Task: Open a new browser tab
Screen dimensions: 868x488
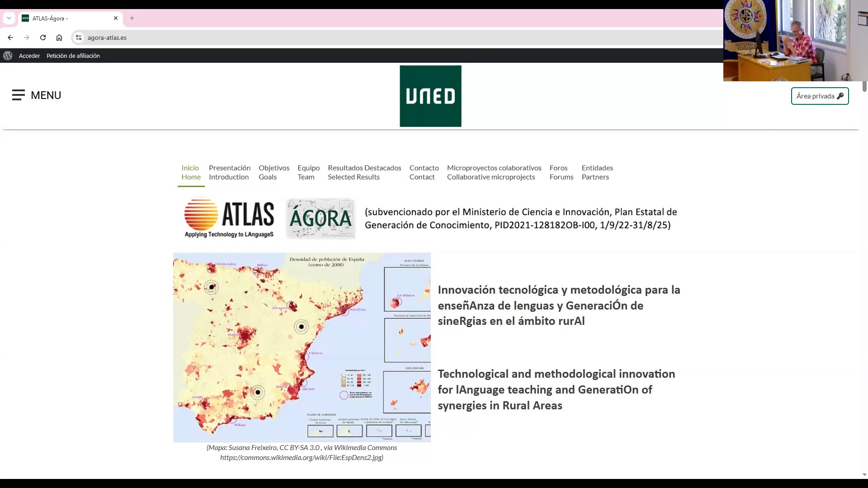Action: coord(132,18)
